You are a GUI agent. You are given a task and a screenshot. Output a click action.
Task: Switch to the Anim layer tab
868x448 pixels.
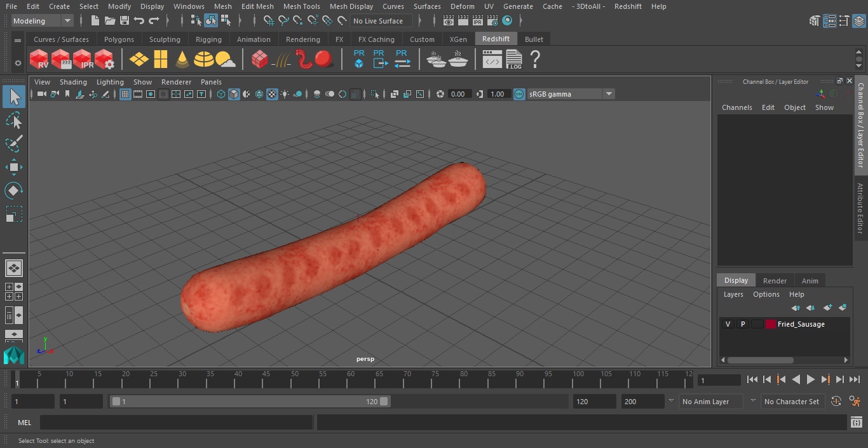click(810, 281)
